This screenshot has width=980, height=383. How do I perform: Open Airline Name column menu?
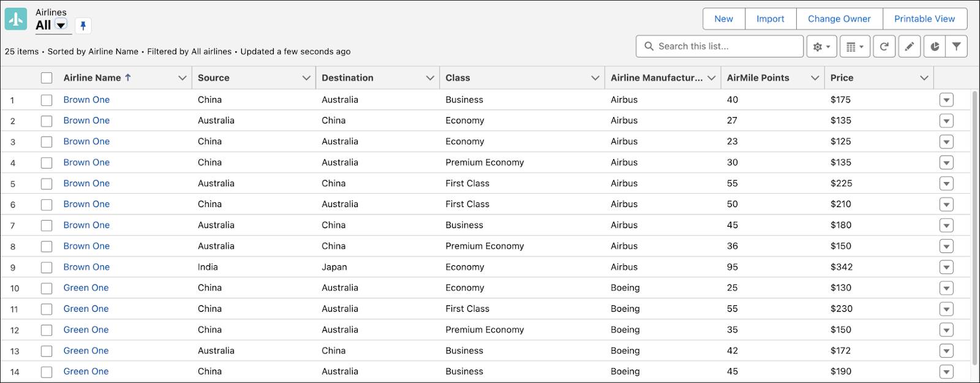tap(182, 78)
